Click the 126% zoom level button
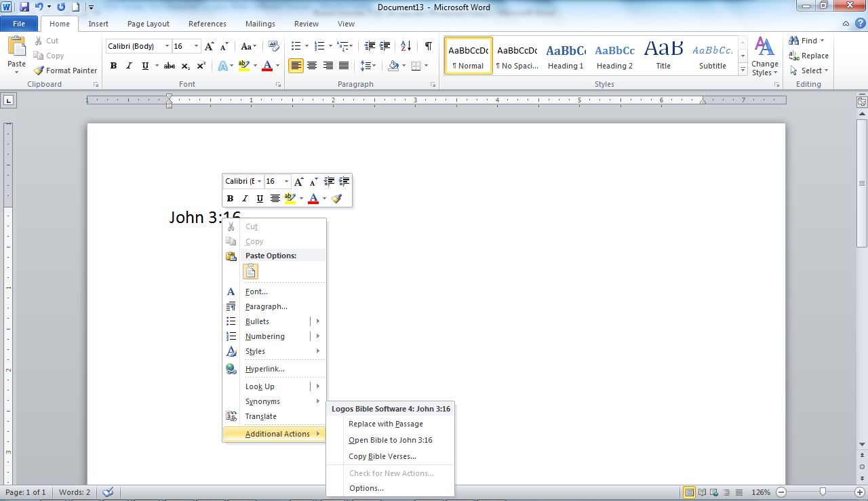868x501 pixels. (761, 492)
